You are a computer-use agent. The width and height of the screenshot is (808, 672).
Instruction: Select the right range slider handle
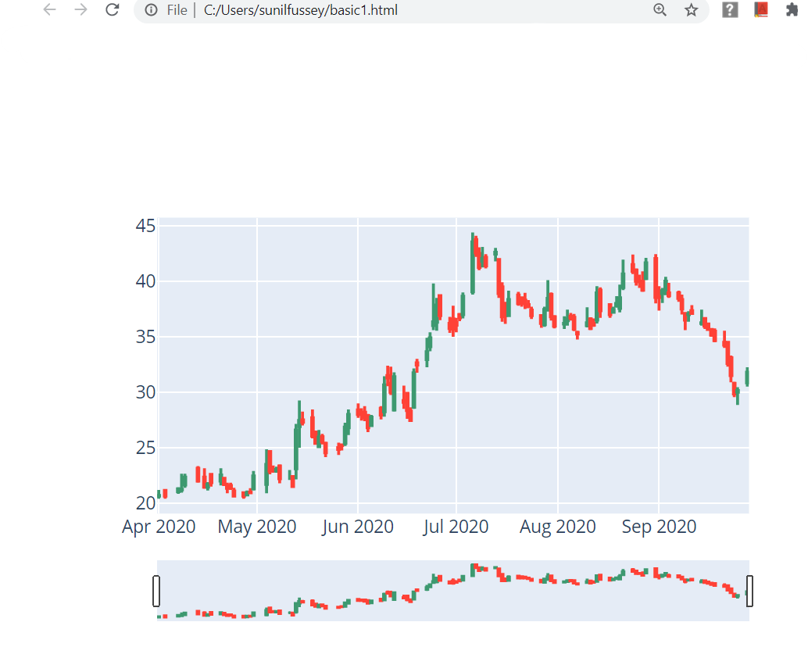[x=750, y=590]
